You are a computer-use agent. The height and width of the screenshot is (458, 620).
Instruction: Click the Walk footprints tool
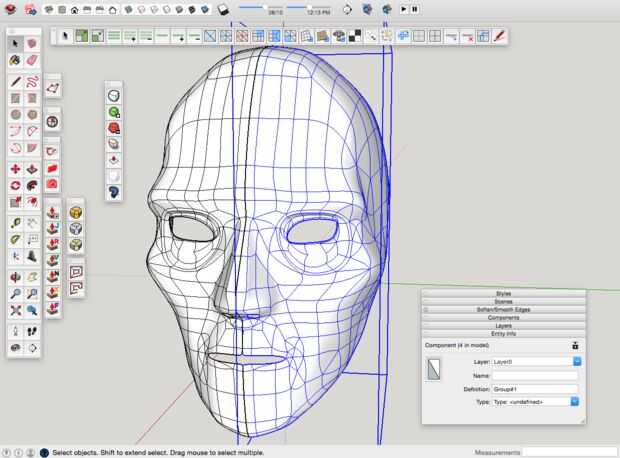point(33,329)
